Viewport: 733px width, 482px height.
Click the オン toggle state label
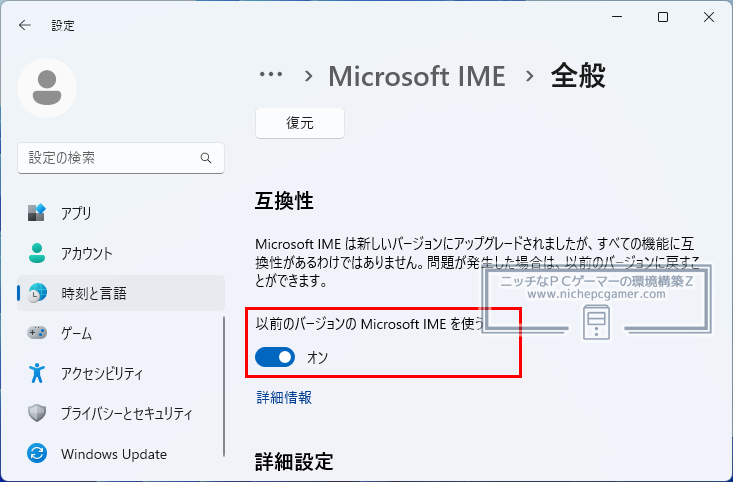[x=317, y=358]
